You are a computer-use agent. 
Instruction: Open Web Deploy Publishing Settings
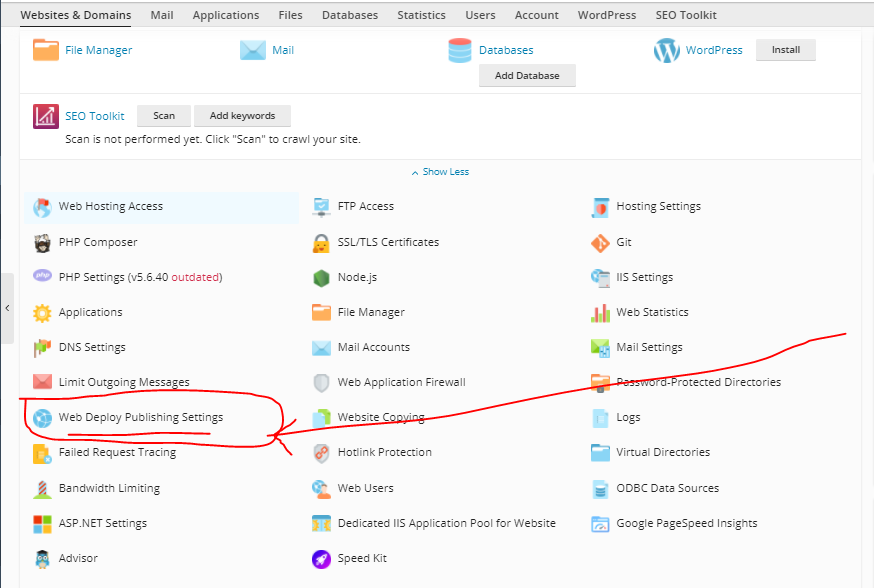[x=141, y=417]
